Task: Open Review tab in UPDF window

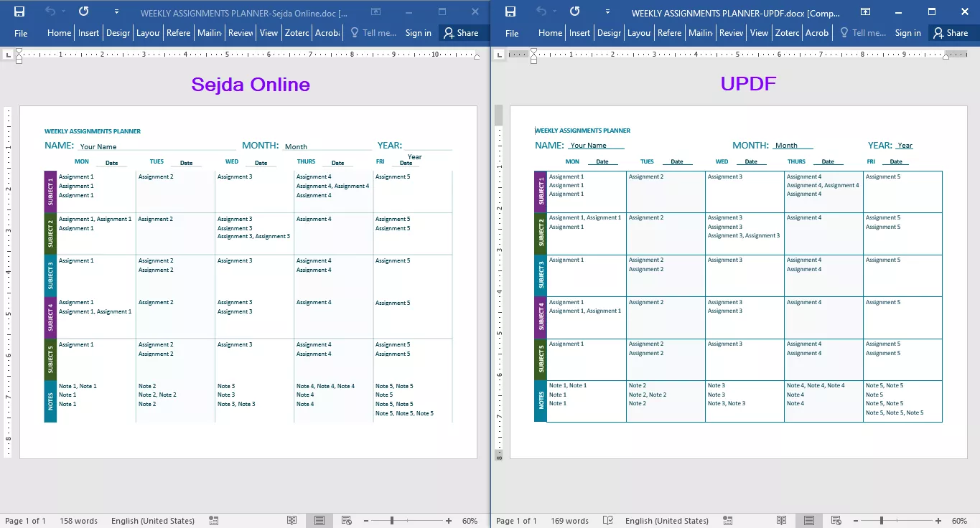Action: [731, 33]
